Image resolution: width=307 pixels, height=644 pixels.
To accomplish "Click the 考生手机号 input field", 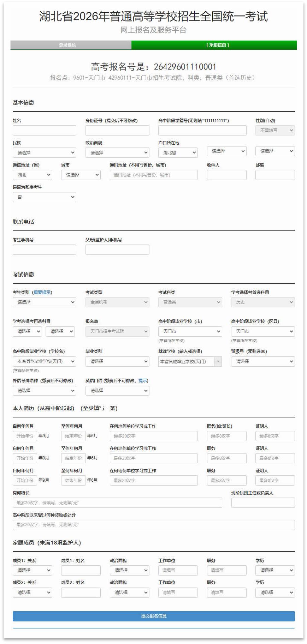I will coord(44,249).
